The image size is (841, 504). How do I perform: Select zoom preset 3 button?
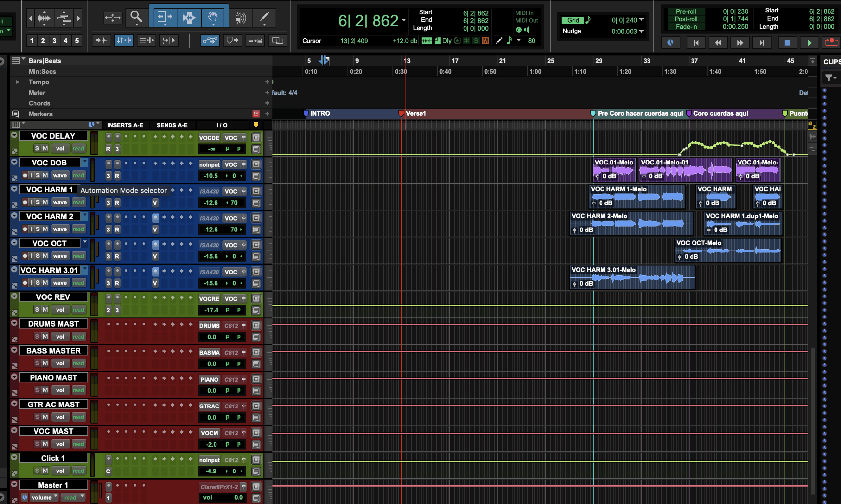point(54,41)
